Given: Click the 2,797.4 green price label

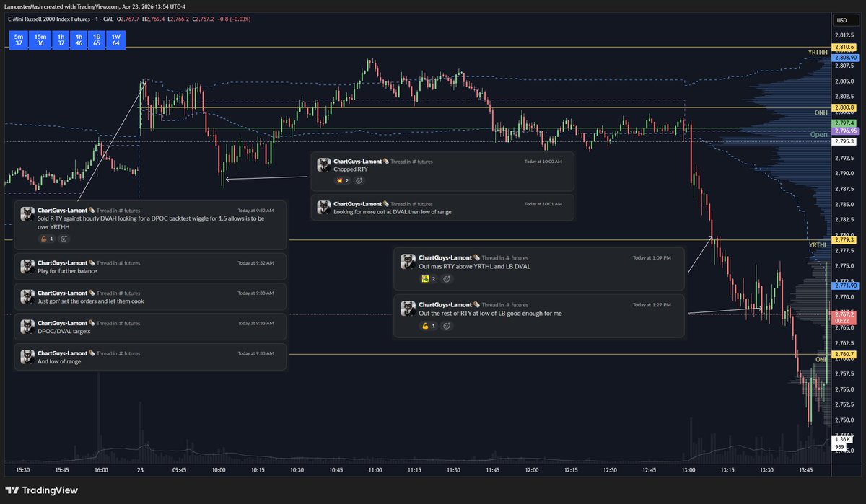Looking at the screenshot, I should 845,123.
